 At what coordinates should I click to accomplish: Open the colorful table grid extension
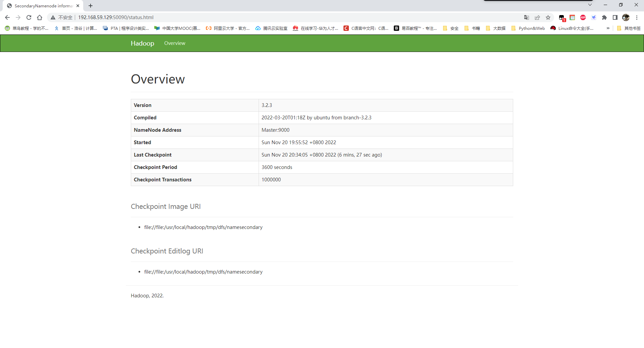coord(573,17)
